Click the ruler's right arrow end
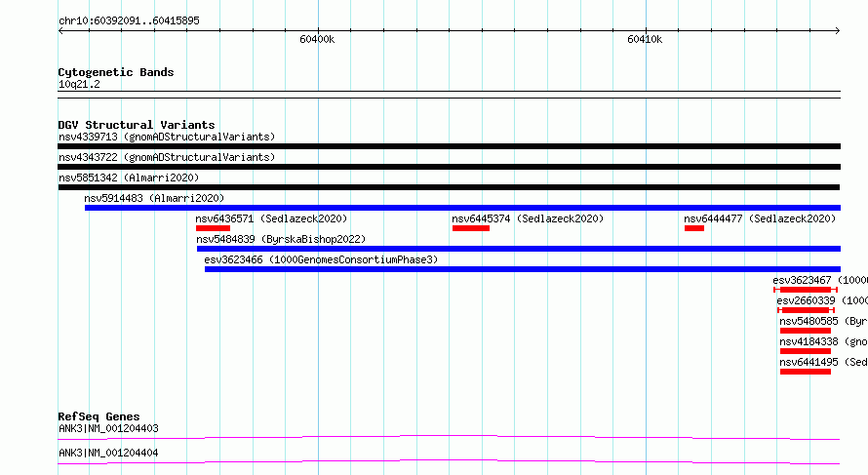The height and width of the screenshot is (475, 868). click(838, 31)
